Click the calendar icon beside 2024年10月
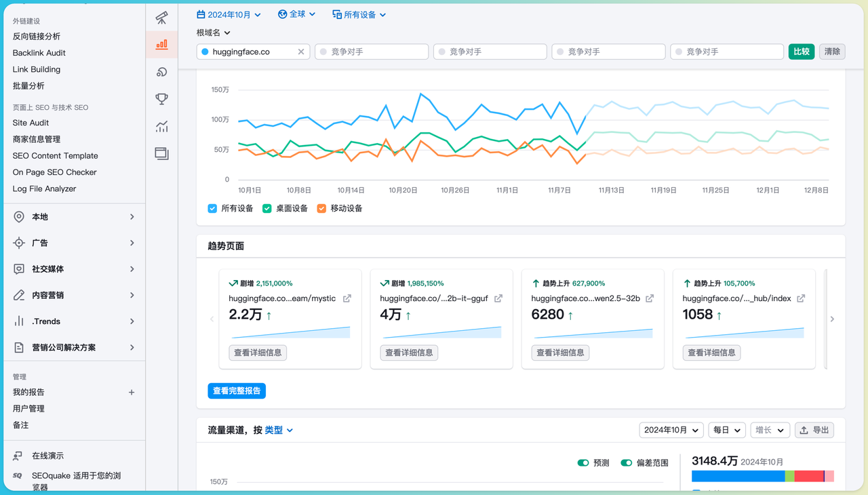This screenshot has height=495, width=868. click(x=201, y=14)
